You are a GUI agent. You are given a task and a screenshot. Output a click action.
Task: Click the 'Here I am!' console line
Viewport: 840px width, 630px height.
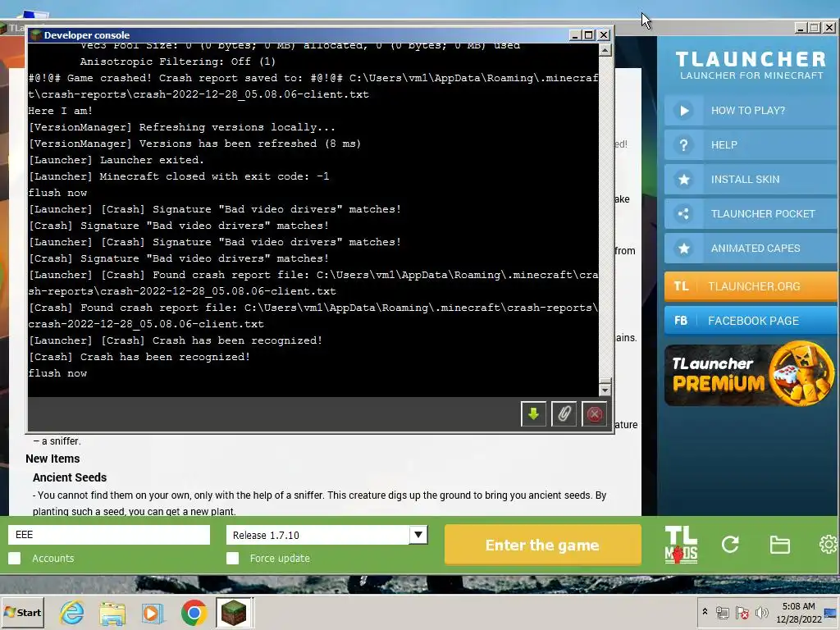[x=61, y=111]
